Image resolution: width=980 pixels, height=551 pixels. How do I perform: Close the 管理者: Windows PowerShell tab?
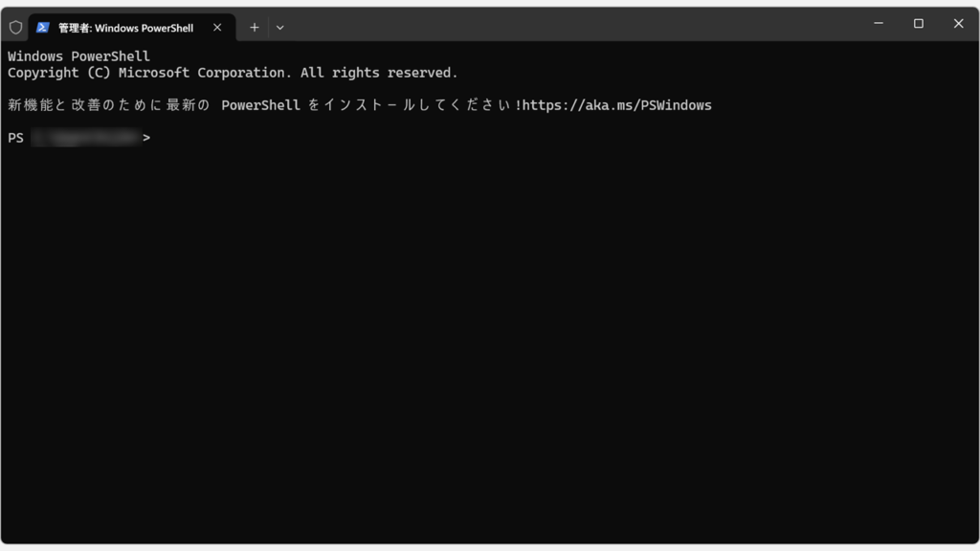tap(217, 28)
